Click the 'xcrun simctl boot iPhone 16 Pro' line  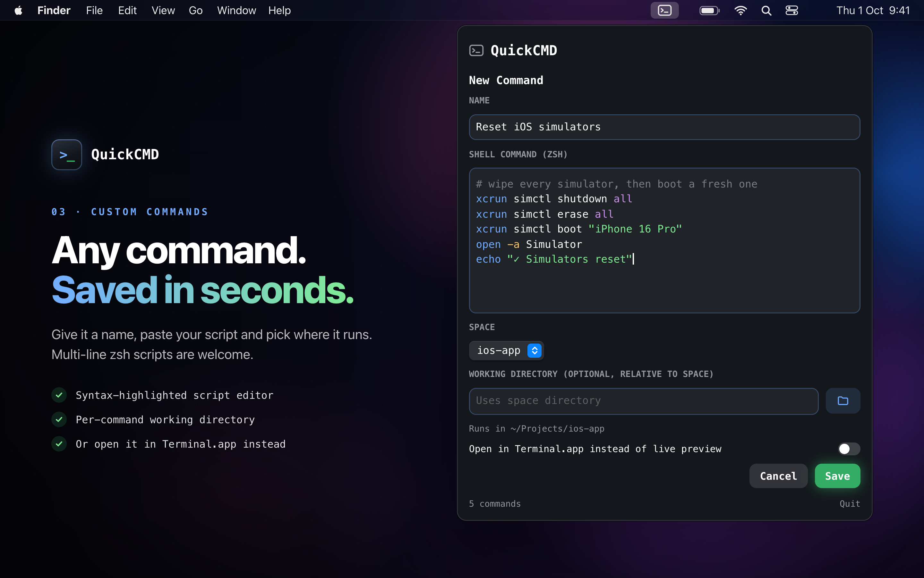[579, 229]
